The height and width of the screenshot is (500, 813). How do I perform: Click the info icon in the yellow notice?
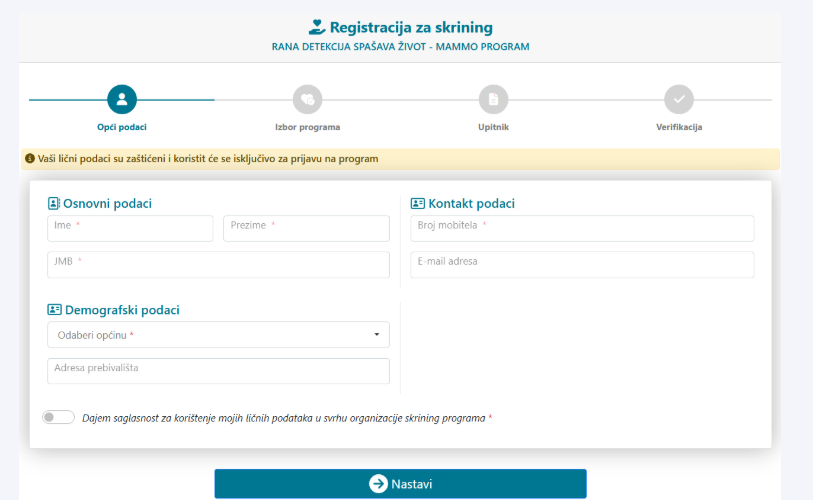pyautogui.click(x=30, y=158)
